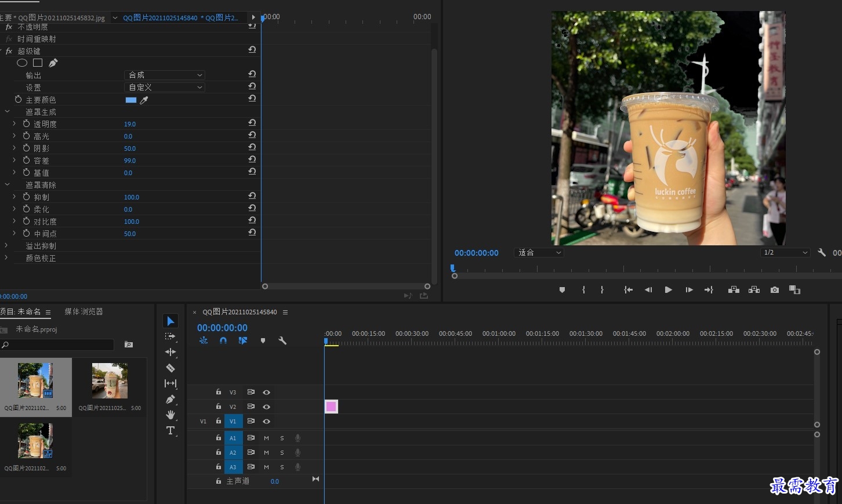Select the sequence thumbnail in bottom row

(35, 441)
